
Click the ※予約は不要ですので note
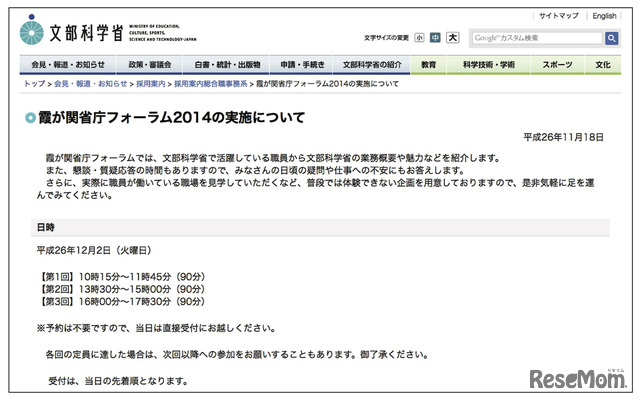(156, 328)
